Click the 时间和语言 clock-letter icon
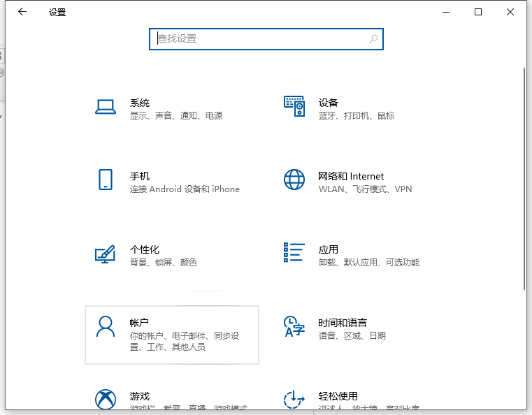532x415 pixels. click(294, 326)
